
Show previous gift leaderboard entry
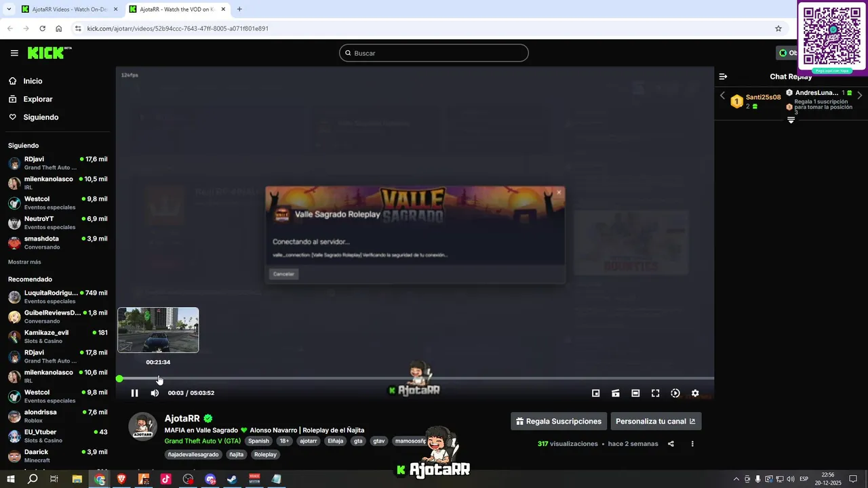(722, 96)
